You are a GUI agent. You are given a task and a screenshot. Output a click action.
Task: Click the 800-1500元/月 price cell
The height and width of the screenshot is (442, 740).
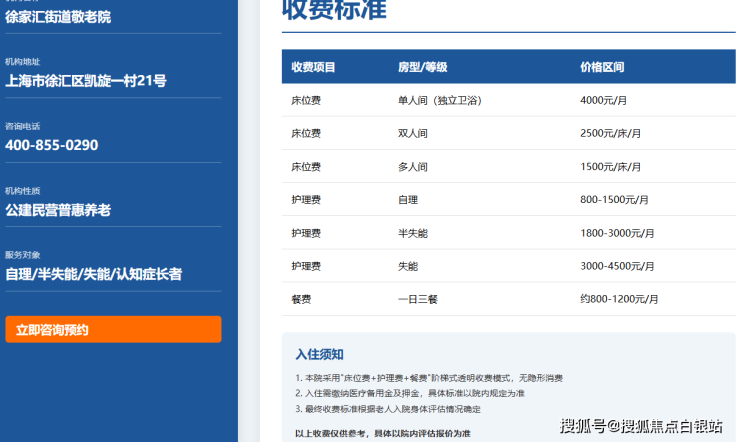[614, 200]
